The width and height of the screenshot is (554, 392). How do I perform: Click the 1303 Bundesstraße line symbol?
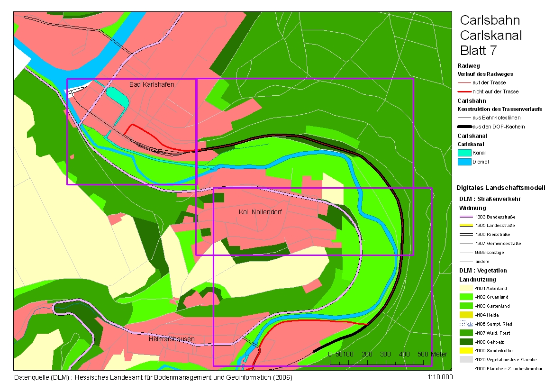pos(466,217)
